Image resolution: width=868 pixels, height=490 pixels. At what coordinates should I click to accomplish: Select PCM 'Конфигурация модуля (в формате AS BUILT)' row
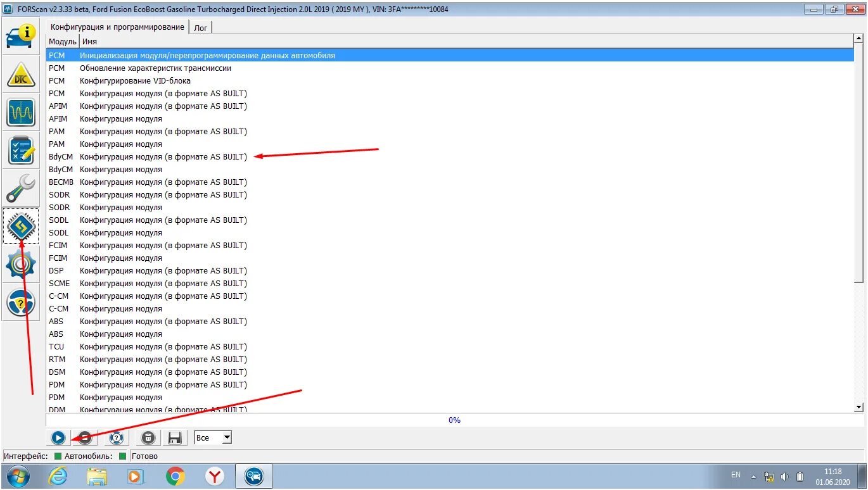point(450,93)
